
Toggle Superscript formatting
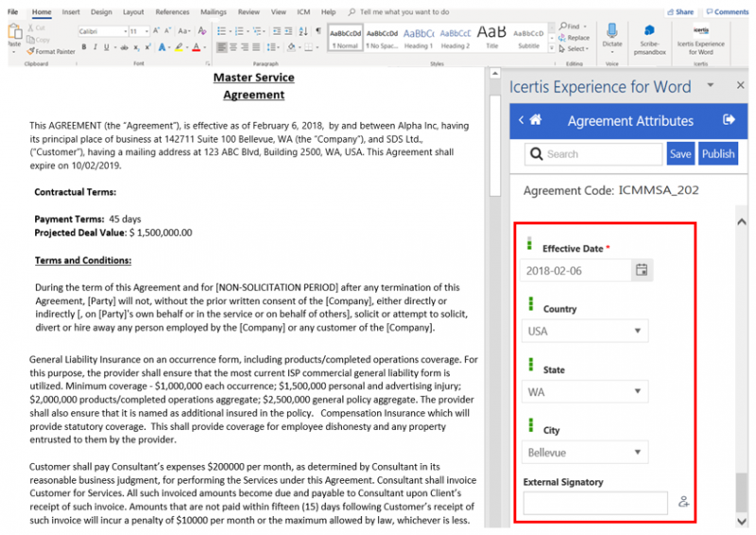[147, 47]
